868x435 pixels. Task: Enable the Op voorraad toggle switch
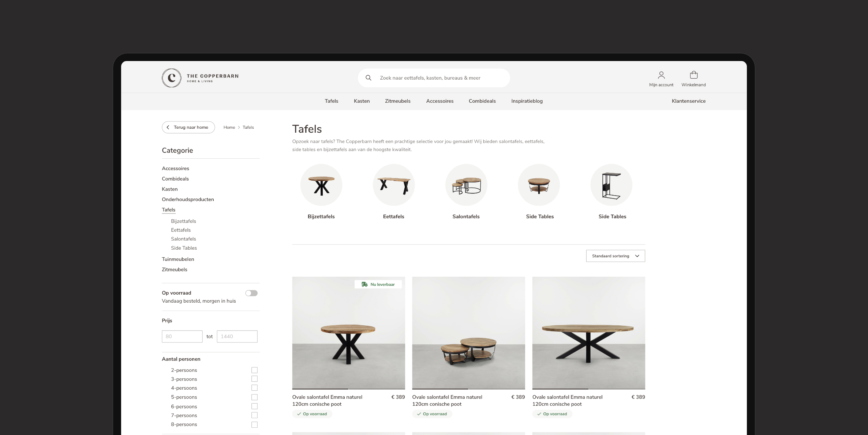(x=251, y=293)
